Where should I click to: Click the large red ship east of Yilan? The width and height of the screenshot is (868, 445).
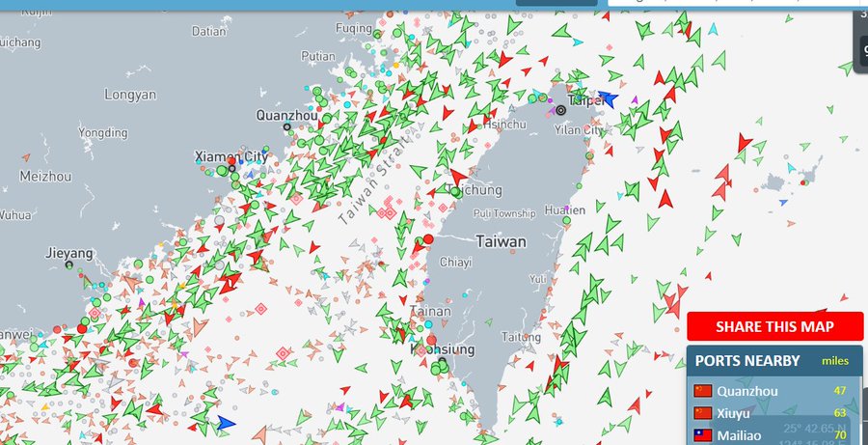(x=744, y=144)
